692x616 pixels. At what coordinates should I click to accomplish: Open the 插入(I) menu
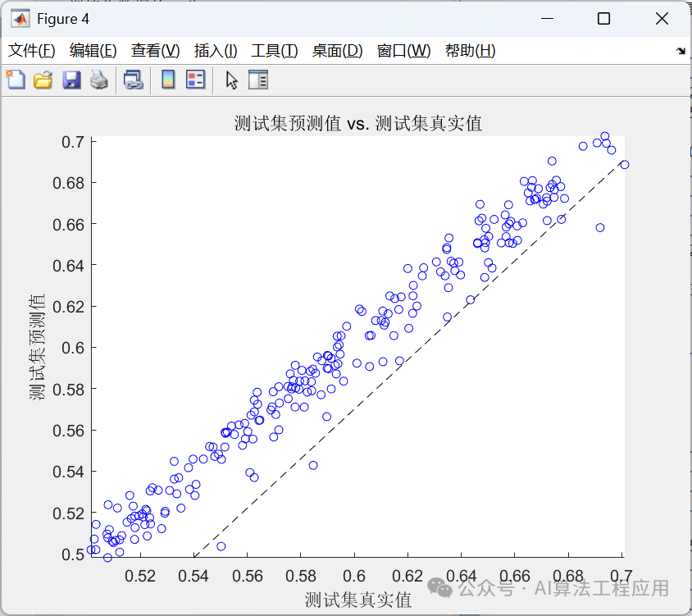(x=216, y=50)
